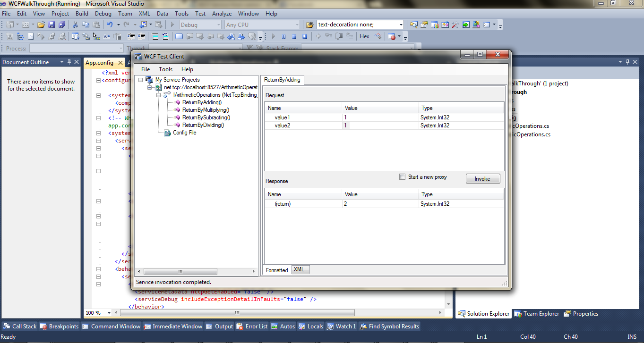Open WCF Test Client File menu
Screen dimensions: 644x343
(x=146, y=69)
